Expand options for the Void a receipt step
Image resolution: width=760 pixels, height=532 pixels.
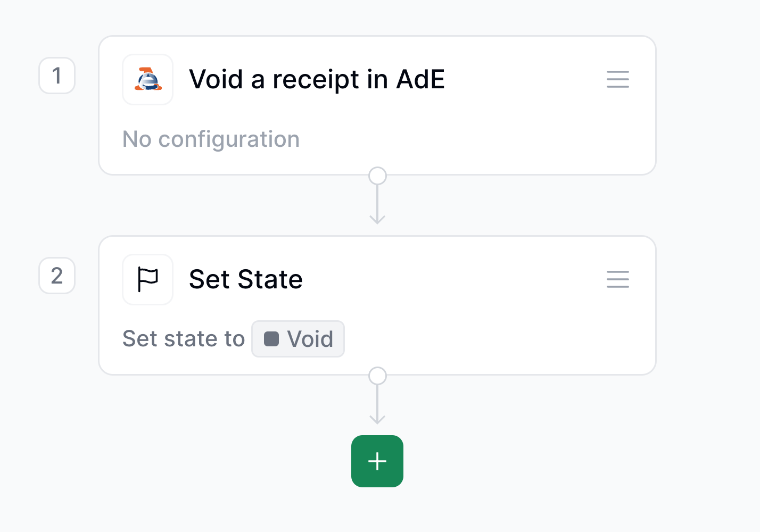pos(617,79)
